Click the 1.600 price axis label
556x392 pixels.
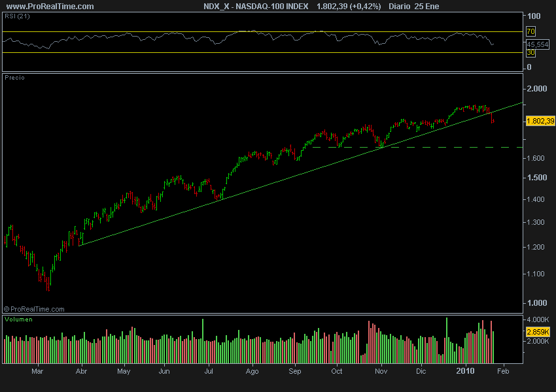536,158
